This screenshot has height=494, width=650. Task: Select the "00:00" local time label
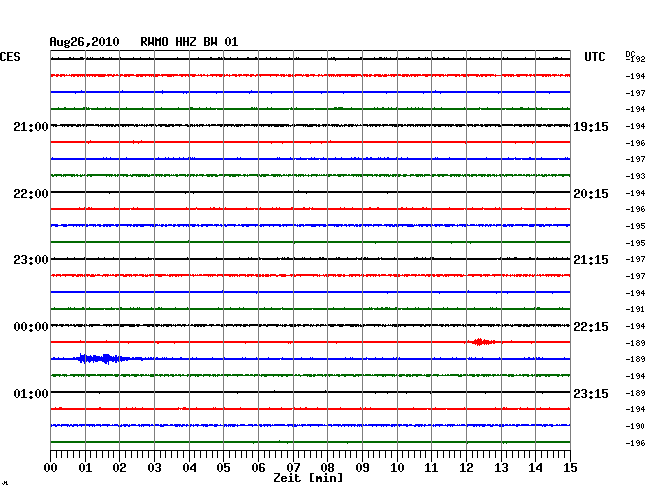[x=31, y=327]
